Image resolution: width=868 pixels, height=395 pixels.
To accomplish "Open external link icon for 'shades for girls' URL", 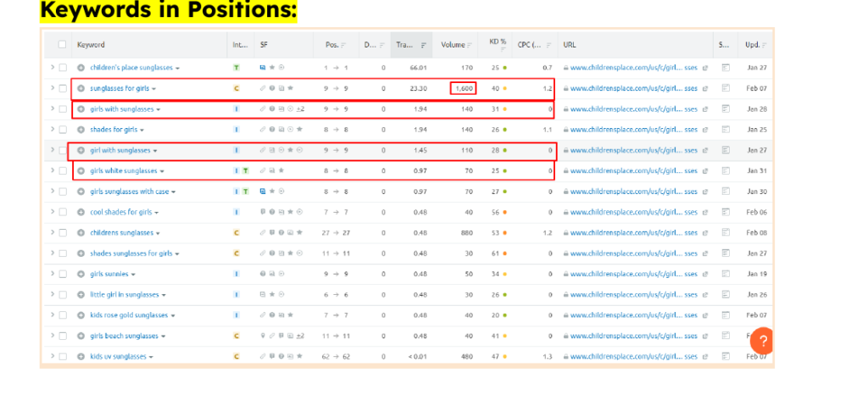I will 704,130.
